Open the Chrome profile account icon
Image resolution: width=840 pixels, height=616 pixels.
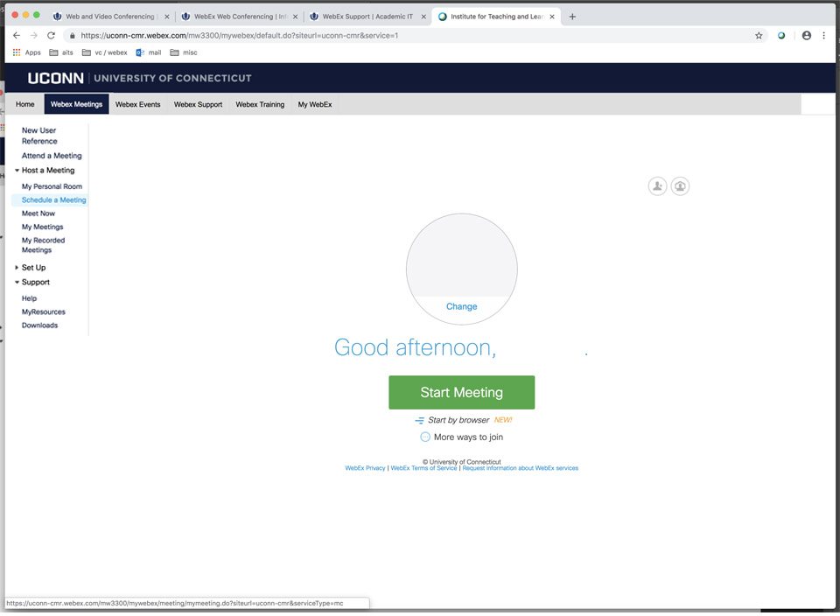click(x=806, y=36)
